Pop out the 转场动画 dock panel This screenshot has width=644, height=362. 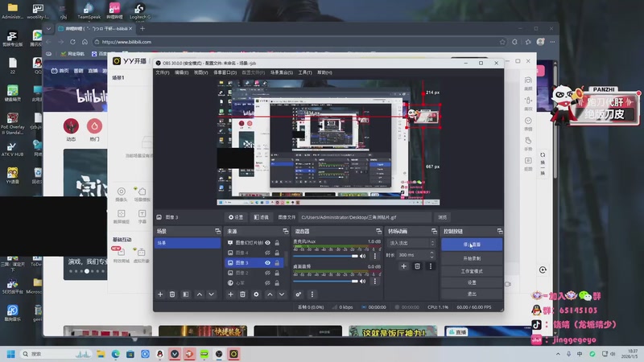[x=434, y=232]
